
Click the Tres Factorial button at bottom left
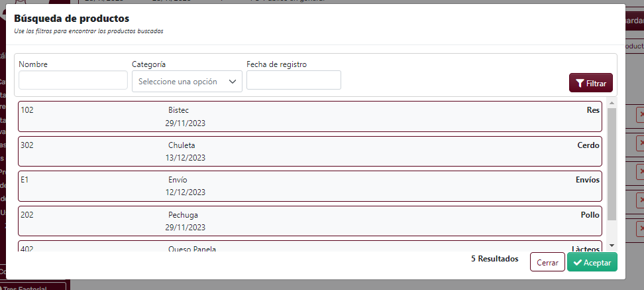coord(34,287)
